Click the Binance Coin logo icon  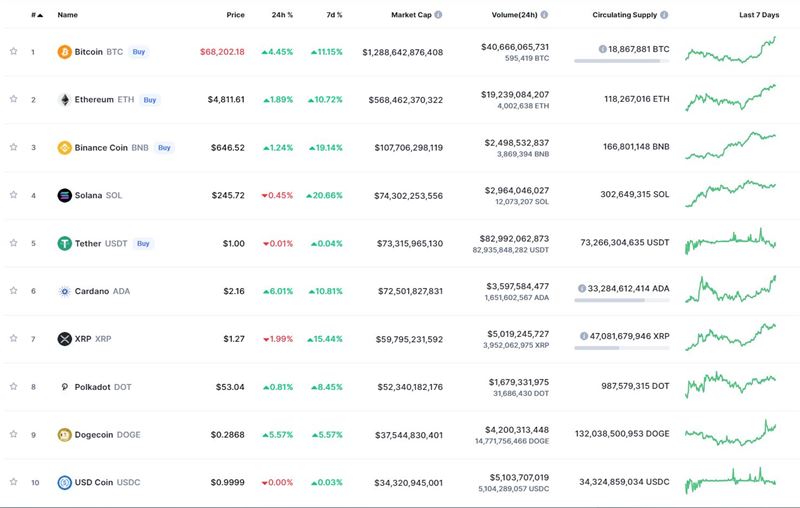point(64,147)
